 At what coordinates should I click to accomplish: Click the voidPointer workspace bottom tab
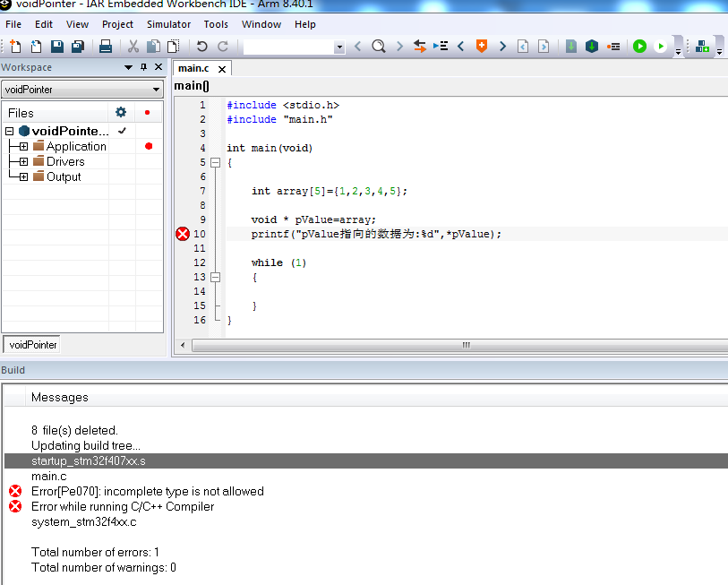(32, 345)
